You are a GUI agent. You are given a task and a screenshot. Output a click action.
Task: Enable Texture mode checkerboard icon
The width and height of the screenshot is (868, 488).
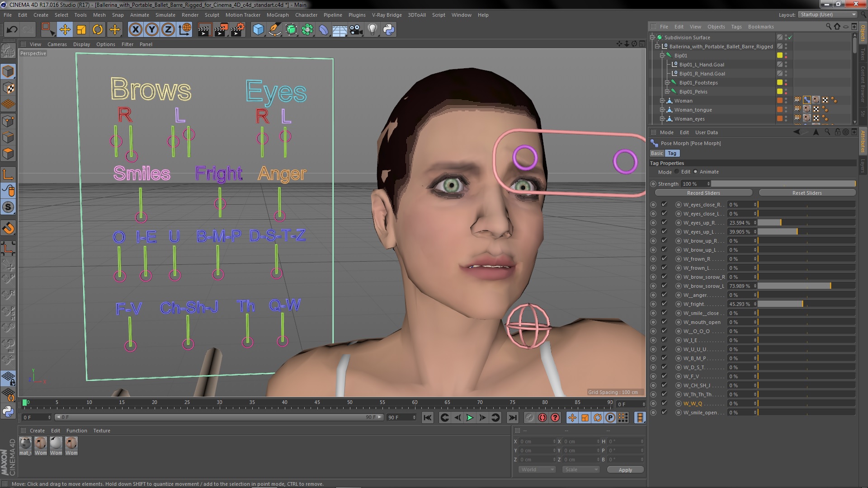(8, 88)
